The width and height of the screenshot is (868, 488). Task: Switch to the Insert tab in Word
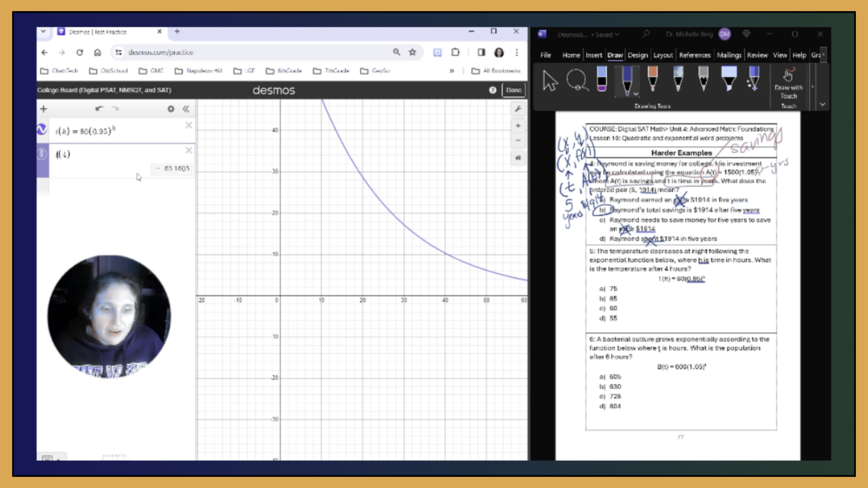point(594,55)
